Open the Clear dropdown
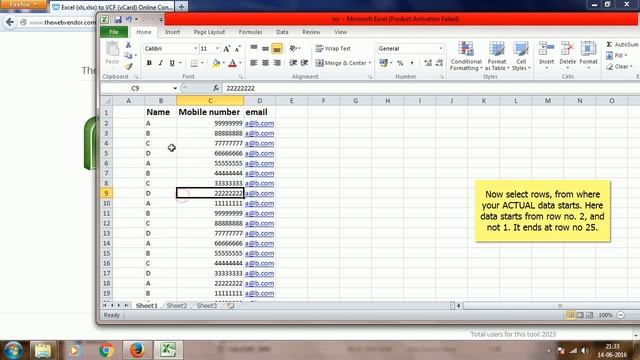Screen dimensions: 640x360 (x=619, y=66)
